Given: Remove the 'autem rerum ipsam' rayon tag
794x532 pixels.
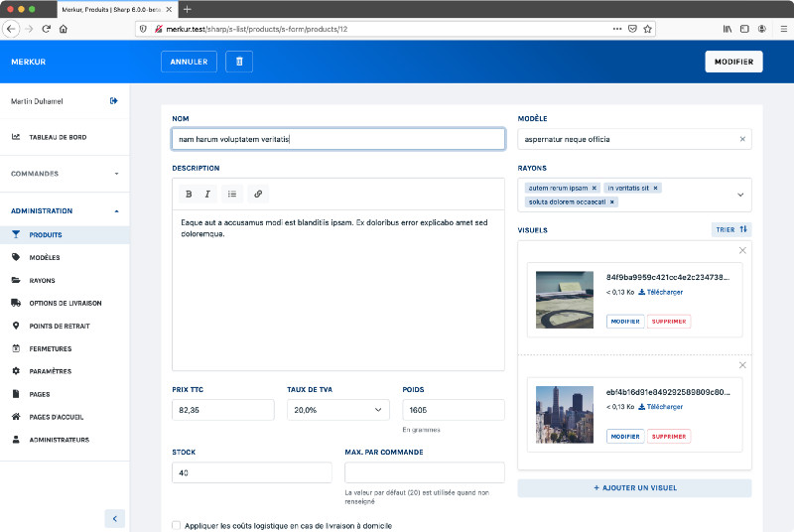Looking at the screenshot, I should [x=595, y=188].
